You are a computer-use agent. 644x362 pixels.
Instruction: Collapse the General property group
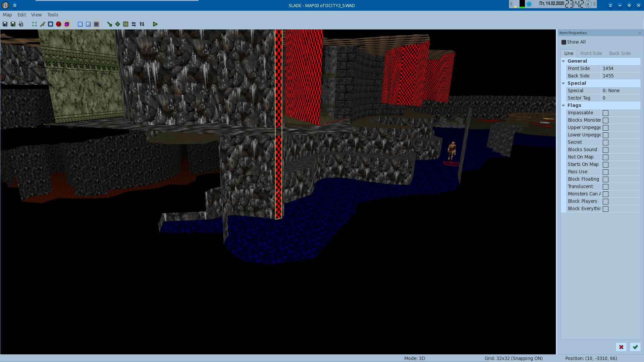[x=563, y=61]
